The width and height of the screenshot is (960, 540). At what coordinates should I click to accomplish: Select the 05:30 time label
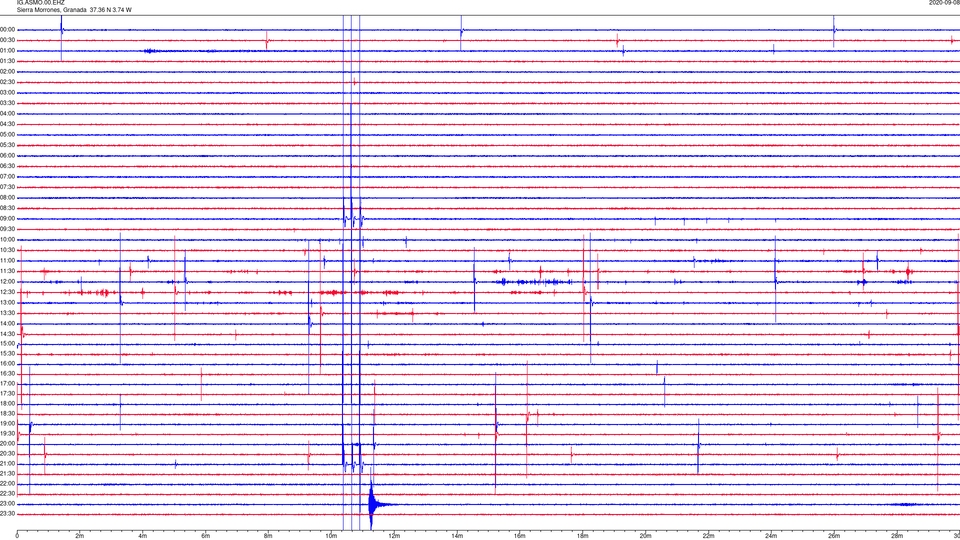pyautogui.click(x=8, y=145)
